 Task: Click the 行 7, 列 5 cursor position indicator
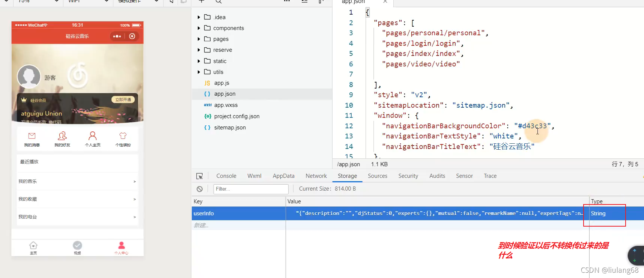[625, 164]
